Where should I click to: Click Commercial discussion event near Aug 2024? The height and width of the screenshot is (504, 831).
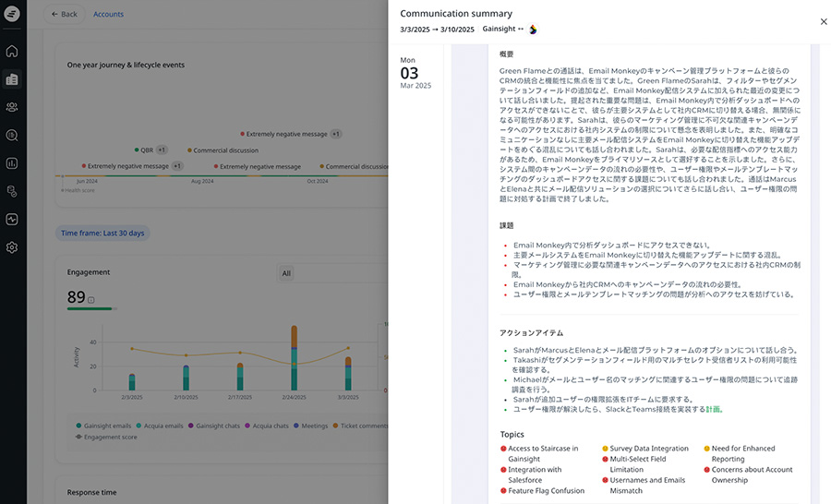coord(223,150)
